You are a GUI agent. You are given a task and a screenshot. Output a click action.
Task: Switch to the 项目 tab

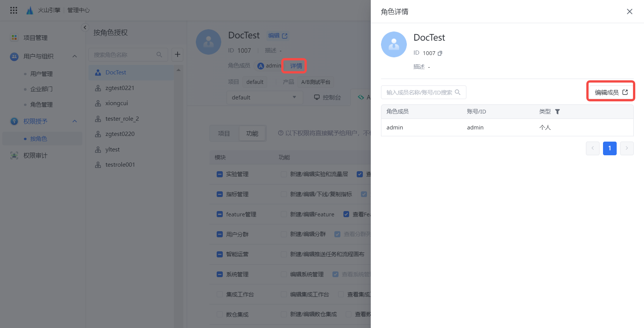pos(224,134)
